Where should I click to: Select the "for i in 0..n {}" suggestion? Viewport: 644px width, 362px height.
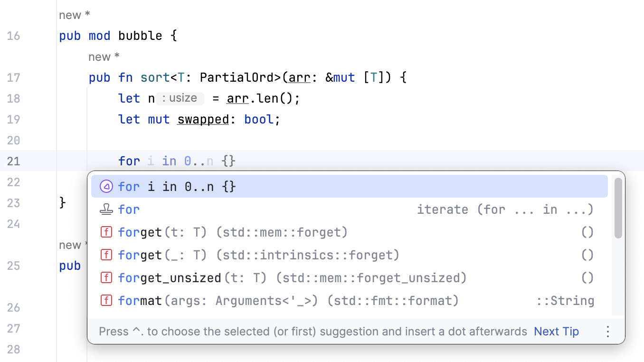click(177, 187)
